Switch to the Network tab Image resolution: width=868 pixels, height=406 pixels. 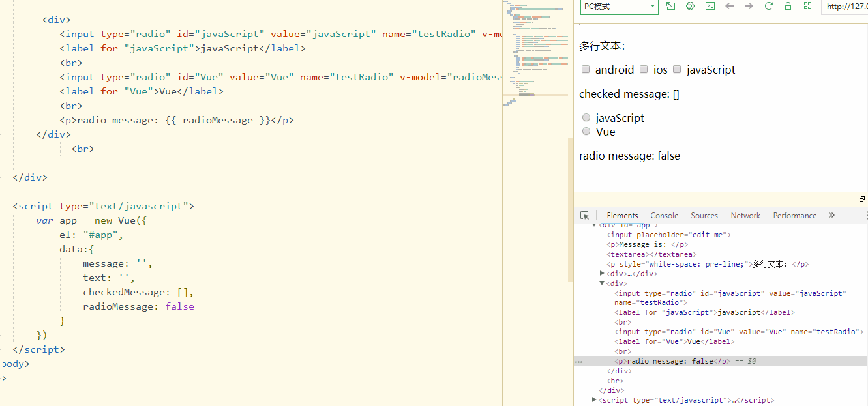click(x=745, y=216)
